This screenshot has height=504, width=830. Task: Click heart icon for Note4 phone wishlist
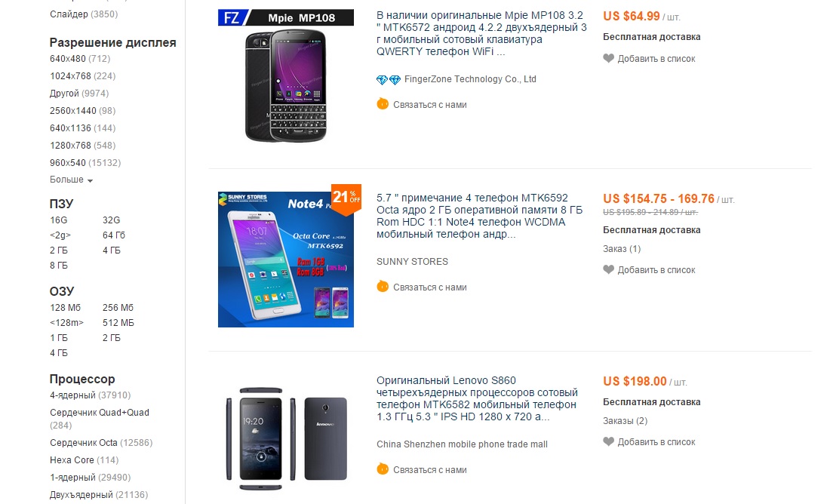(x=608, y=269)
